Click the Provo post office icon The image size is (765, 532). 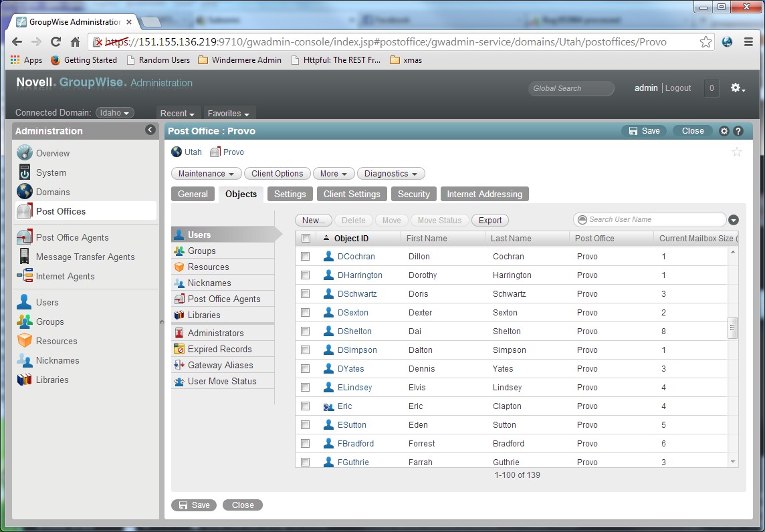(x=215, y=152)
